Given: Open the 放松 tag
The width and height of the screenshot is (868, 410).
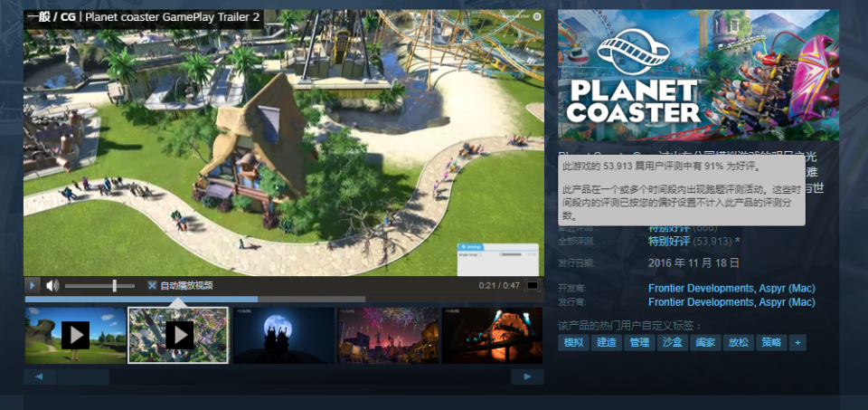Looking at the screenshot, I should pyautogui.click(x=739, y=342).
